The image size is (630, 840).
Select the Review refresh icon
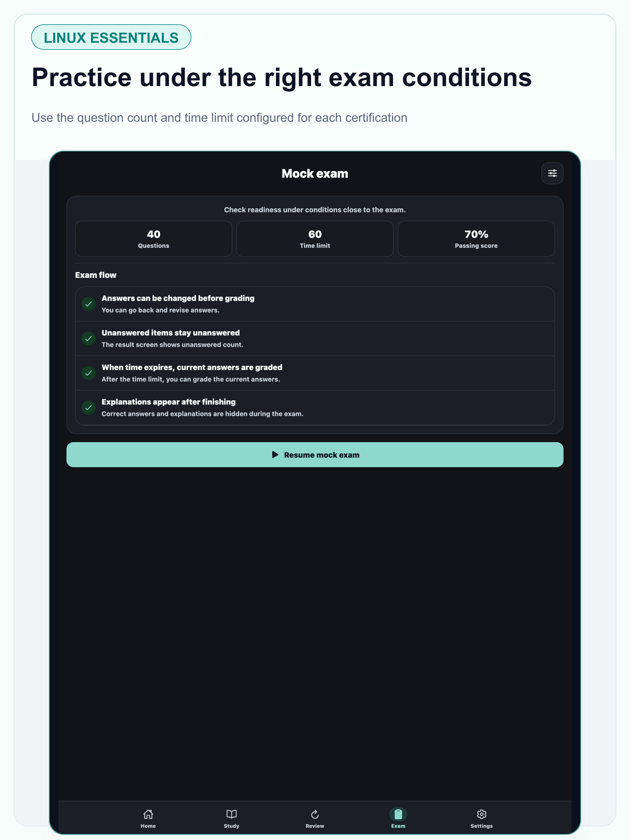(x=315, y=814)
